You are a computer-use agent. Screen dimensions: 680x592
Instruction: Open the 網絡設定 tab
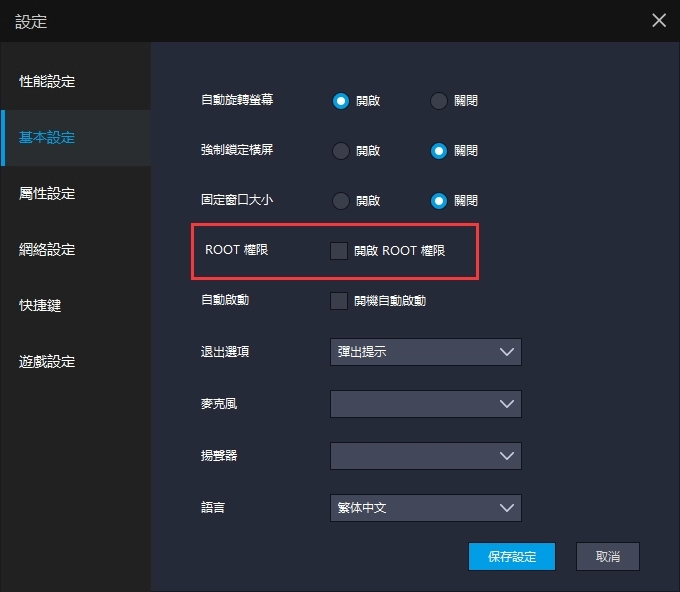pos(47,249)
